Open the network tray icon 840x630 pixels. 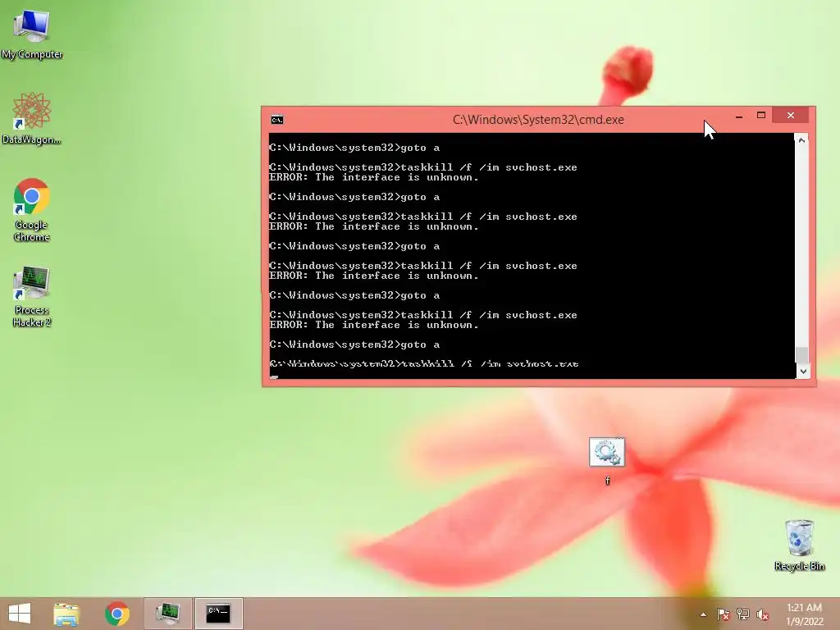point(743,614)
